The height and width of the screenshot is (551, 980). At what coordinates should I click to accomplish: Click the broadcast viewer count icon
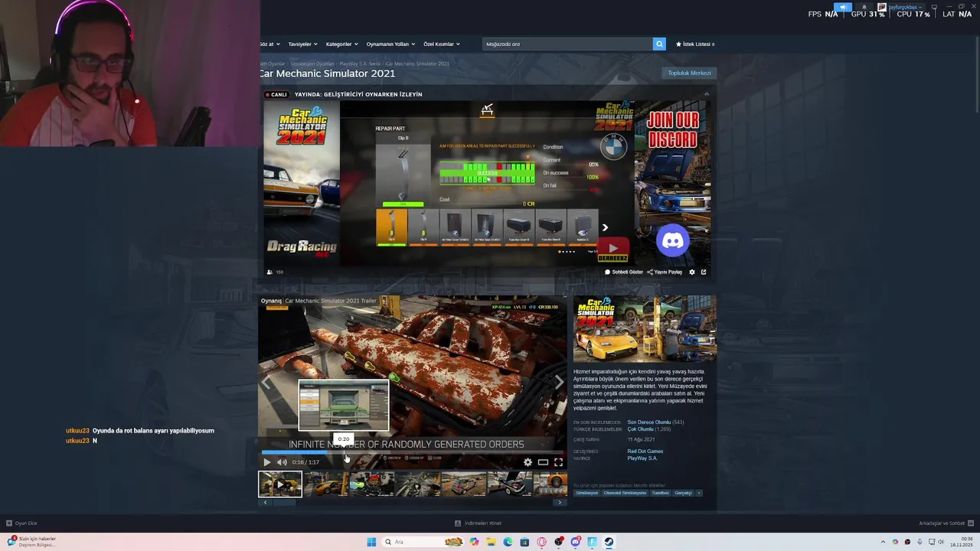point(269,272)
